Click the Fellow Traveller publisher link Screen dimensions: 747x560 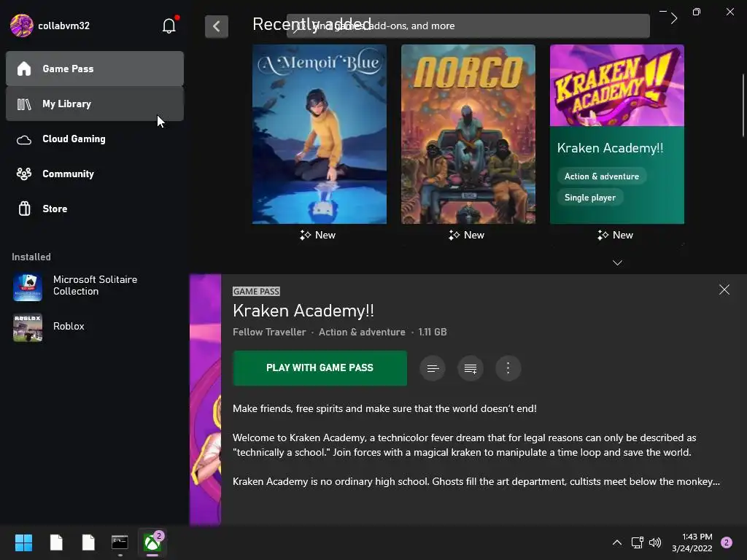pos(269,332)
